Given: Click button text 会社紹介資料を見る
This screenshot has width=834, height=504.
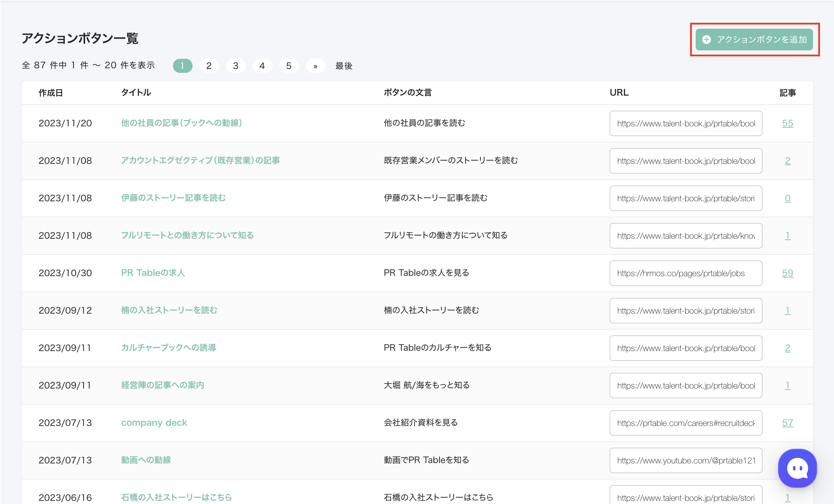Looking at the screenshot, I should click(x=421, y=422).
